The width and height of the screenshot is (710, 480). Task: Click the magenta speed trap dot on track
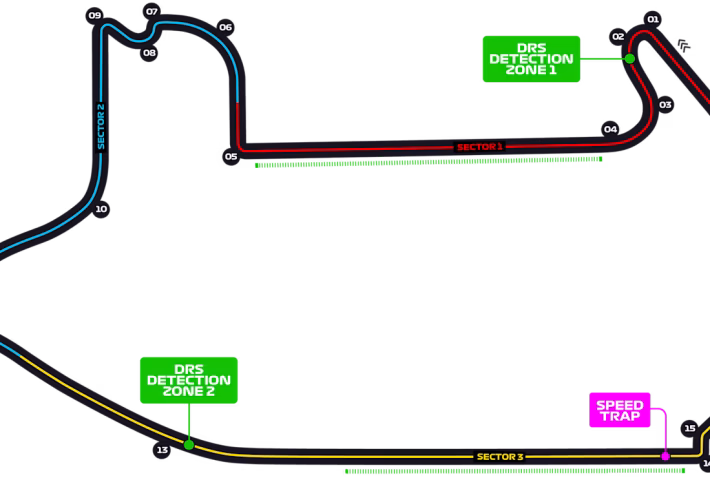click(x=665, y=456)
